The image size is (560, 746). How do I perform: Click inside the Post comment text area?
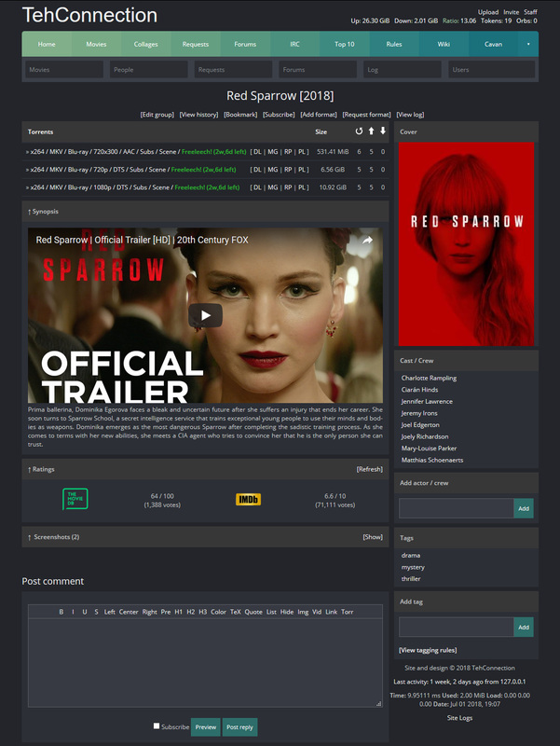205,663
